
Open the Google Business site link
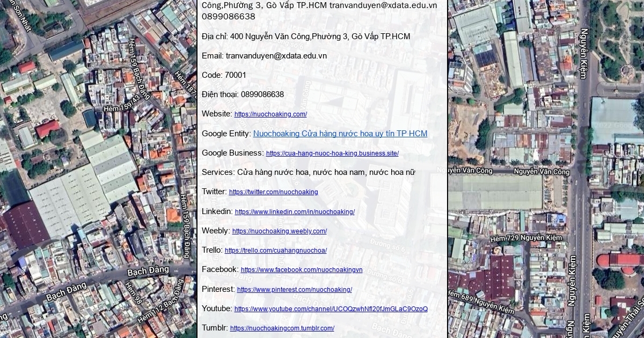(332, 153)
